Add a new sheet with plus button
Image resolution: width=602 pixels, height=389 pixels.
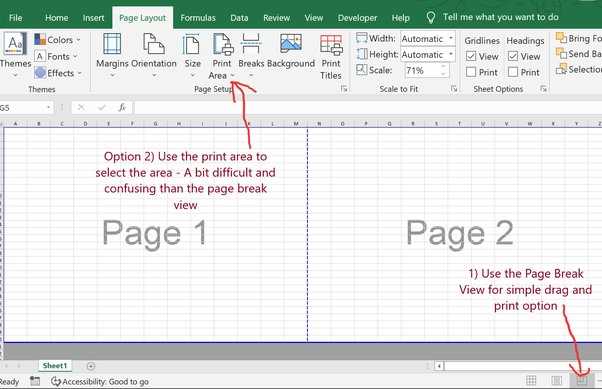[x=91, y=366]
